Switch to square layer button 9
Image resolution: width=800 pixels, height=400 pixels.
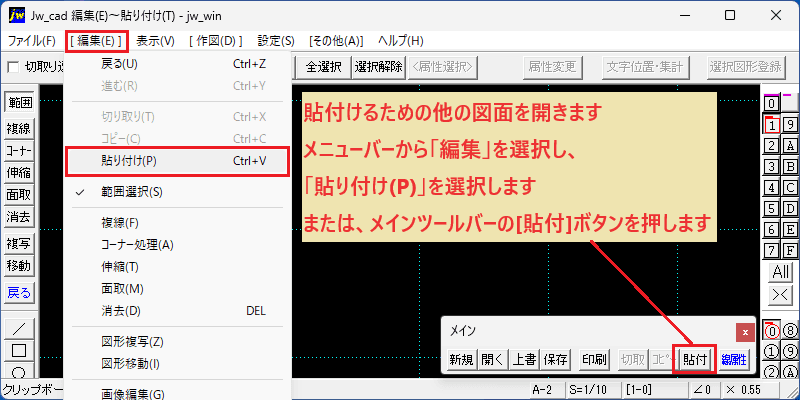pyautogui.click(x=790, y=124)
